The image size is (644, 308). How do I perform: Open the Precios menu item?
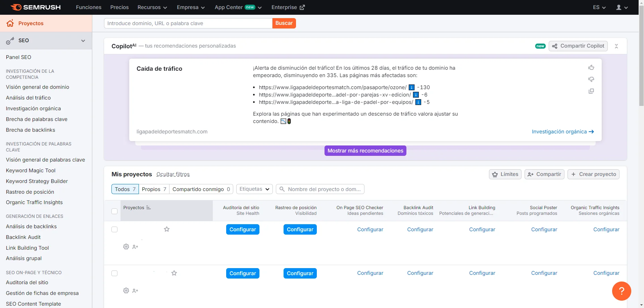coord(119,7)
